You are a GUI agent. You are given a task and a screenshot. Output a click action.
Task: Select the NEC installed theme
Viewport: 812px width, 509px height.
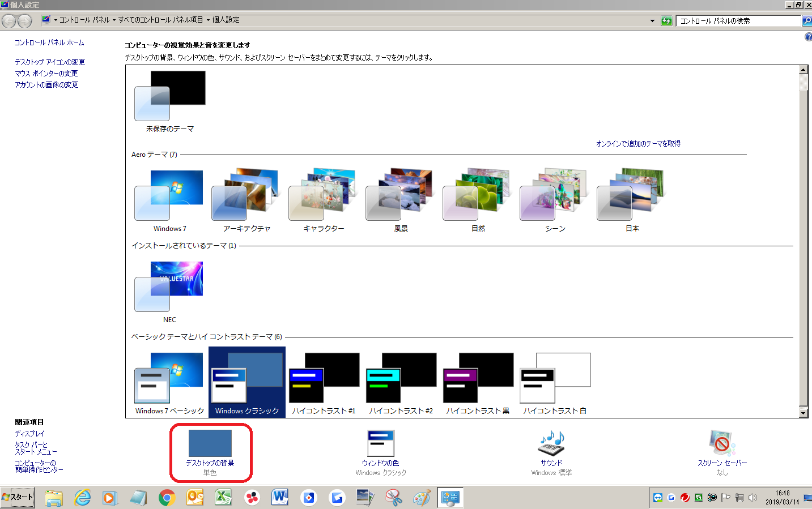(x=169, y=292)
